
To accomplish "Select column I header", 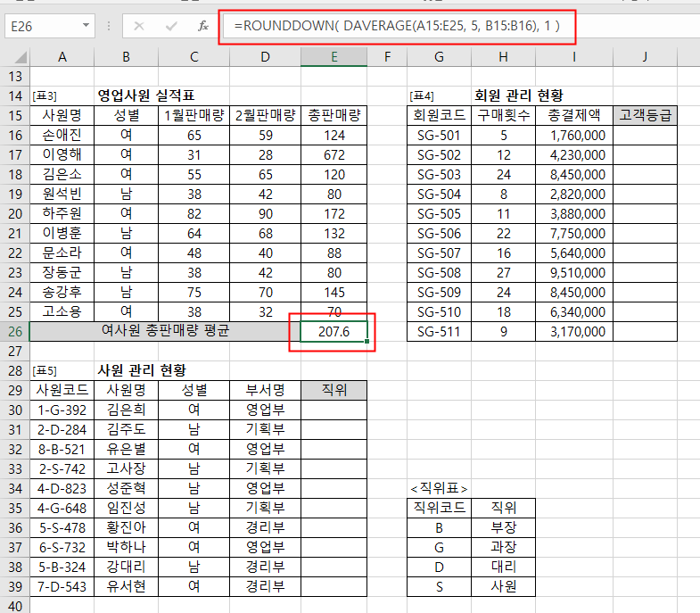I will coord(574,57).
